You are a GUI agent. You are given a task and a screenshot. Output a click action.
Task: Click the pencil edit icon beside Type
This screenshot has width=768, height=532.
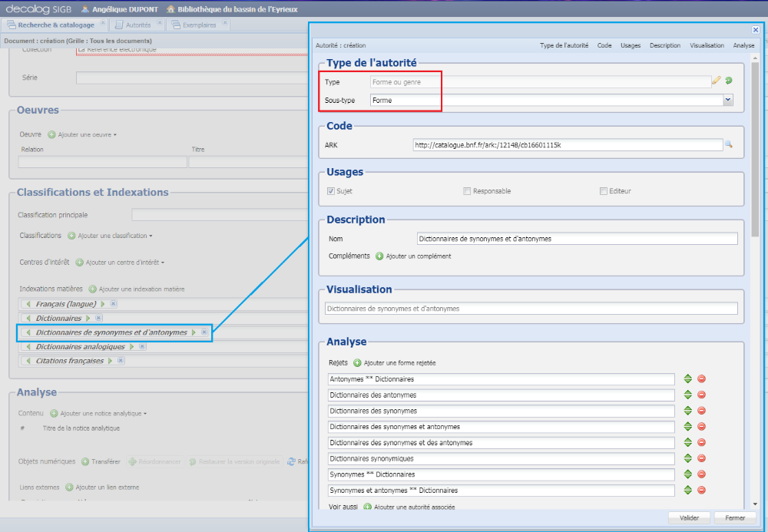point(716,80)
